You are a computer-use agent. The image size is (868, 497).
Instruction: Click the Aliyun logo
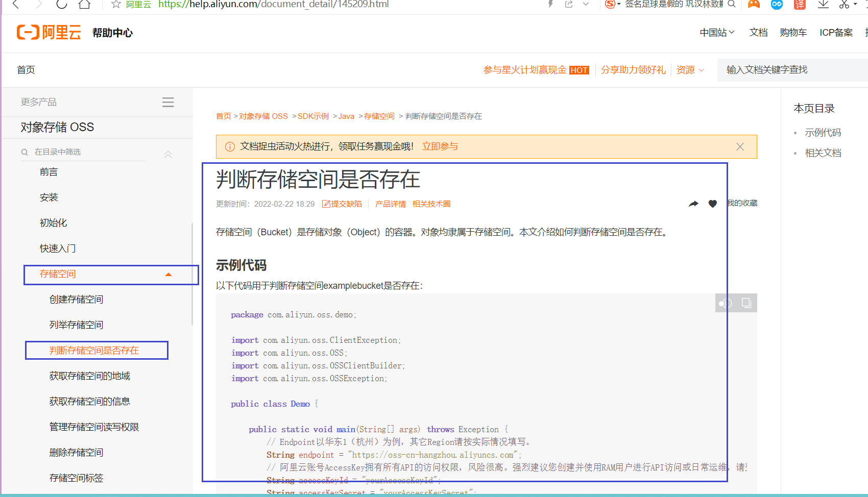click(49, 33)
